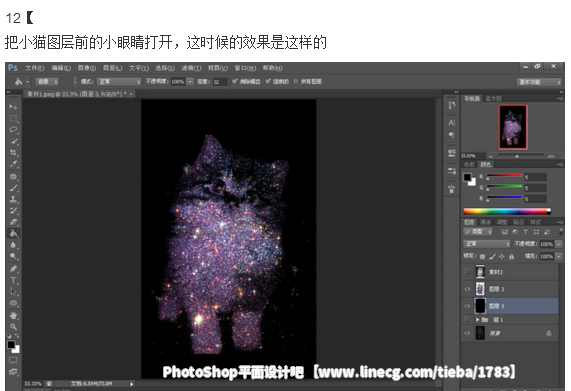This screenshot has width=571, height=391.
Task: Click lock position icon
Action: pyautogui.click(x=502, y=257)
